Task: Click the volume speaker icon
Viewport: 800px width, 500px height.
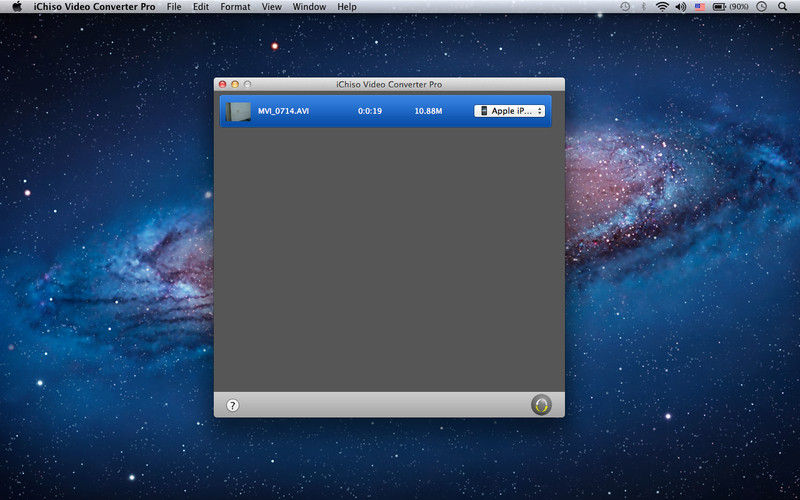Action: 681,7
